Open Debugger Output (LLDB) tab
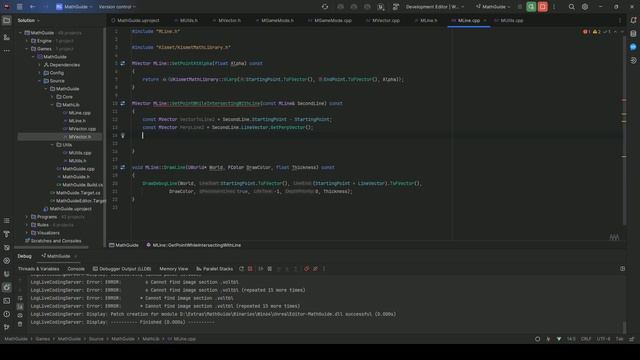 coord(122,269)
